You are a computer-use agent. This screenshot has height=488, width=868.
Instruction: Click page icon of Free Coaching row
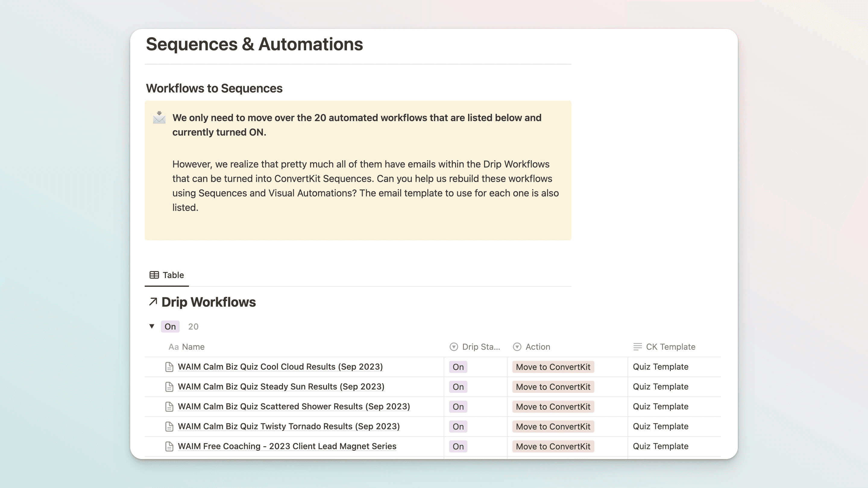pos(169,446)
